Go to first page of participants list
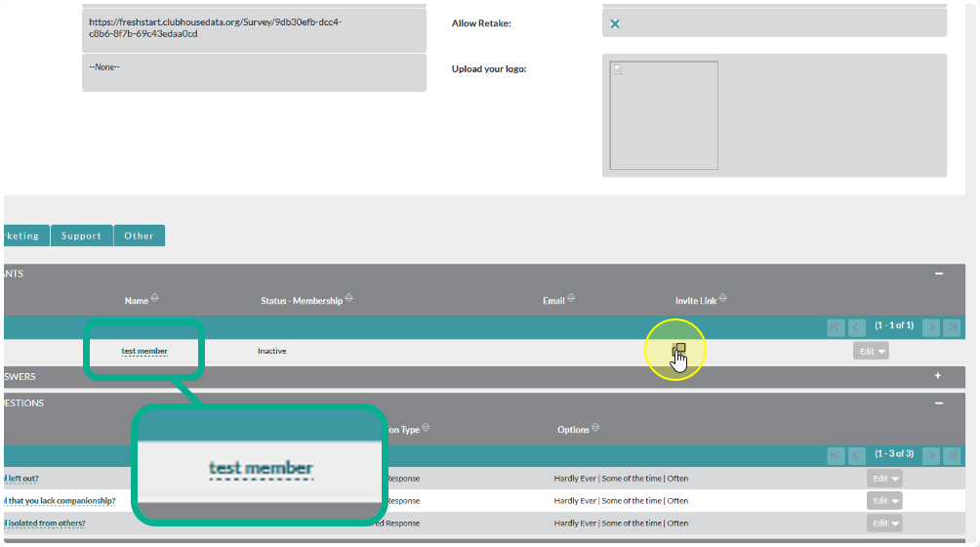The height and width of the screenshot is (547, 980). pos(836,327)
